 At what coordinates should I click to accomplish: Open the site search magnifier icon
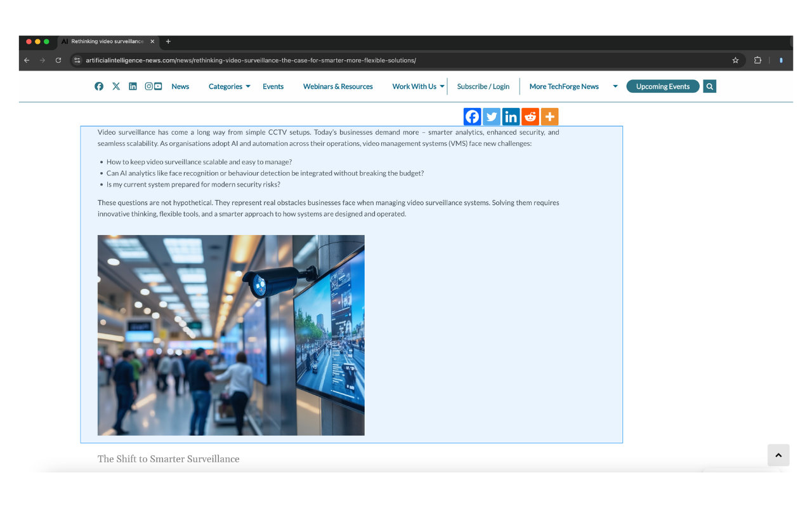tap(709, 86)
